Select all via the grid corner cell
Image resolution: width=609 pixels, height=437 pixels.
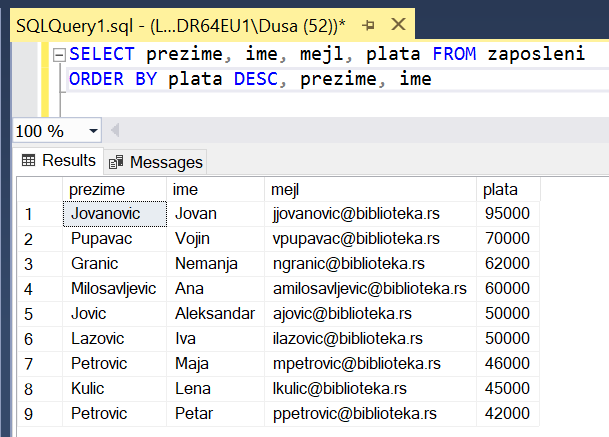pos(38,189)
